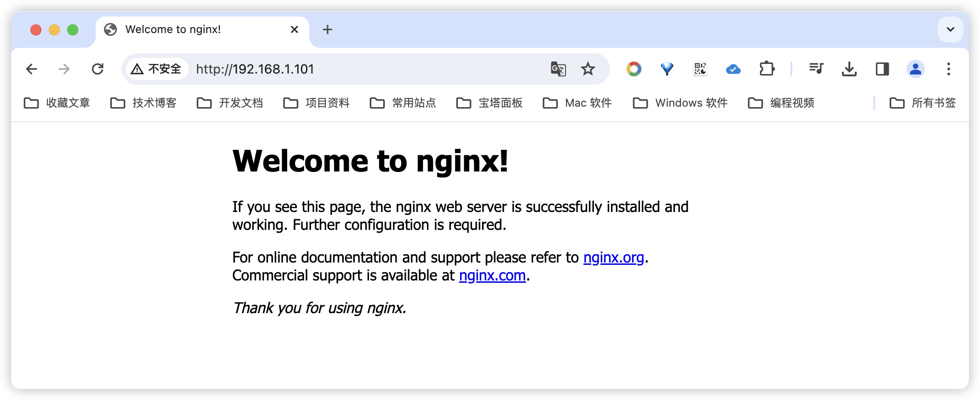This screenshot has height=400, width=980.
Task: Open the Extensions puzzle piece menu
Action: [x=767, y=69]
